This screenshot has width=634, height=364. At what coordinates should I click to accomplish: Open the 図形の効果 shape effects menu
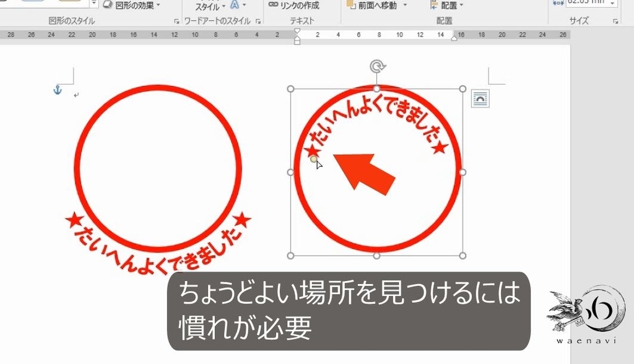click(132, 5)
